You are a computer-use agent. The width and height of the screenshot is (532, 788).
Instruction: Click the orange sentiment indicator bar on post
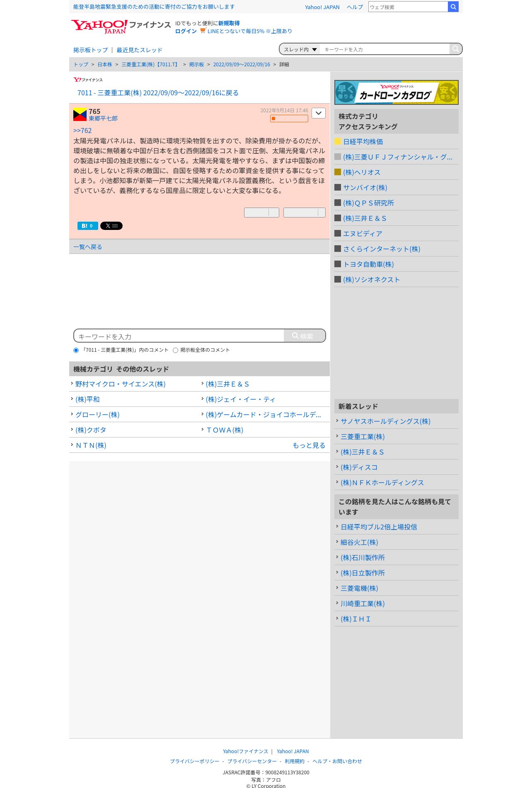coord(289,118)
